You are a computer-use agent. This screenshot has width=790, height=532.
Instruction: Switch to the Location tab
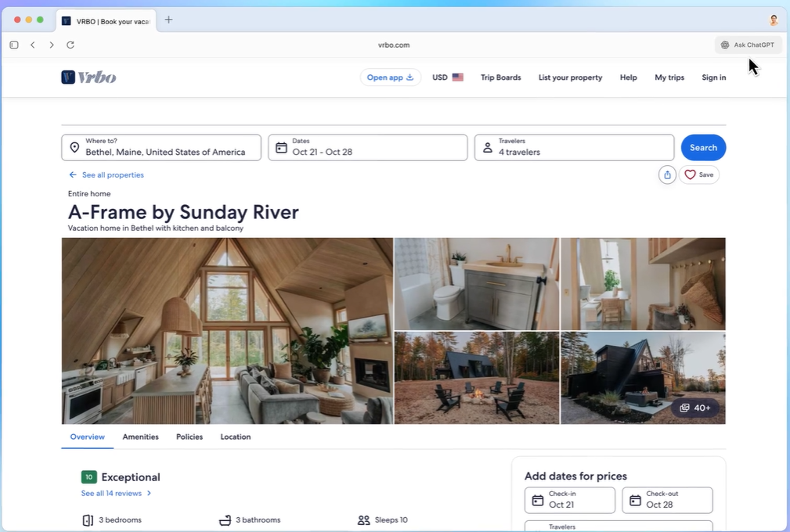(236, 437)
